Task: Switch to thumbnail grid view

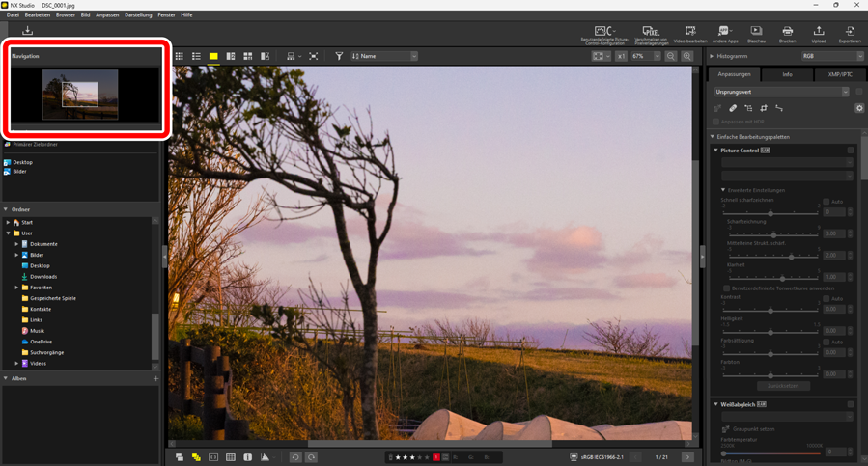Action: click(x=179, y=57)
